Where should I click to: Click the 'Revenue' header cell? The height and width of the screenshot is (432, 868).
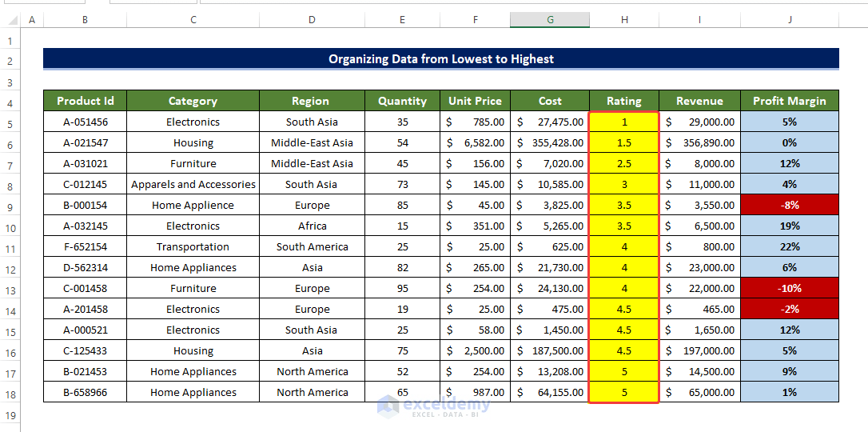[699, 101]
